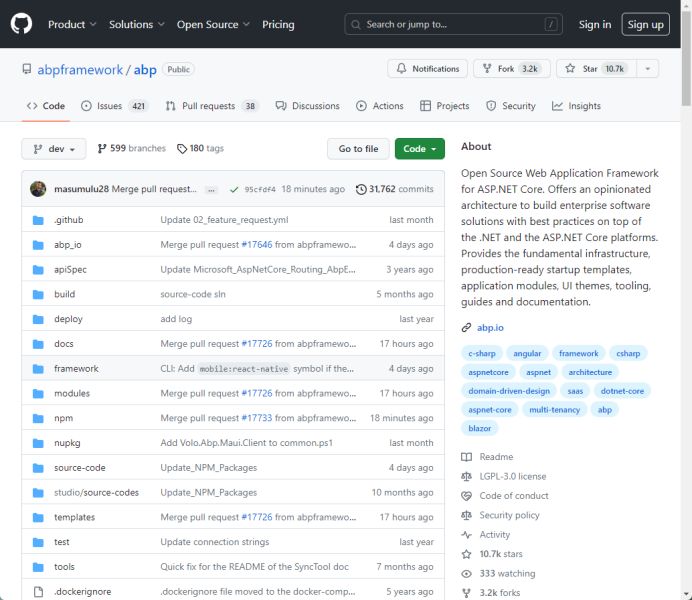Click the Readme book icon
The image size is (692, 600).
click(466, 457)
